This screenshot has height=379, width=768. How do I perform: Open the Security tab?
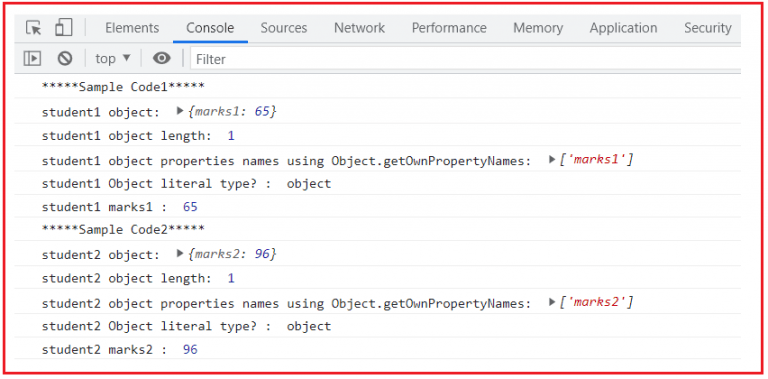pyautogui.click(x=708, y=28)
